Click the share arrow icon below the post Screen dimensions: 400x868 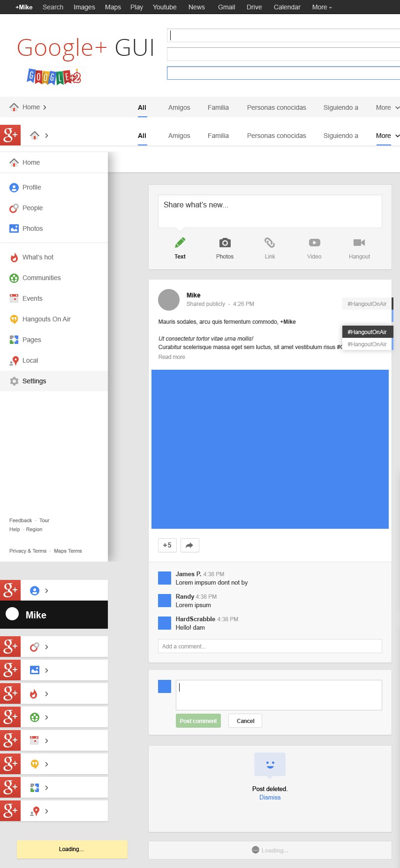(189, 545)
